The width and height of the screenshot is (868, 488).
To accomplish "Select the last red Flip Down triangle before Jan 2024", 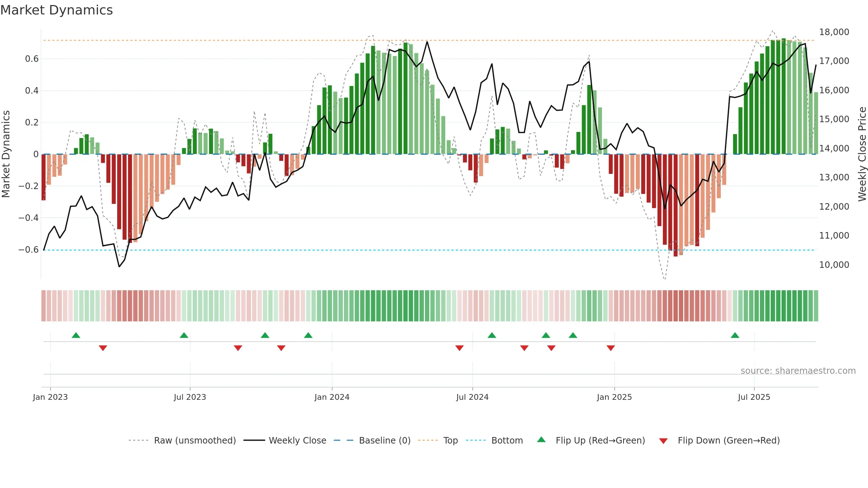I will [x=281, y=348].
